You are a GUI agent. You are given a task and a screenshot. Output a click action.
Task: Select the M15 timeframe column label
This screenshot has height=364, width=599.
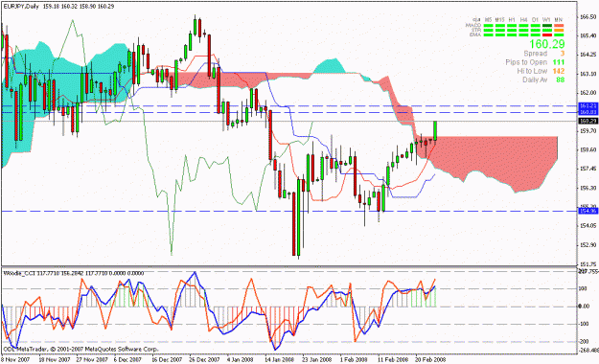point(500,19)
